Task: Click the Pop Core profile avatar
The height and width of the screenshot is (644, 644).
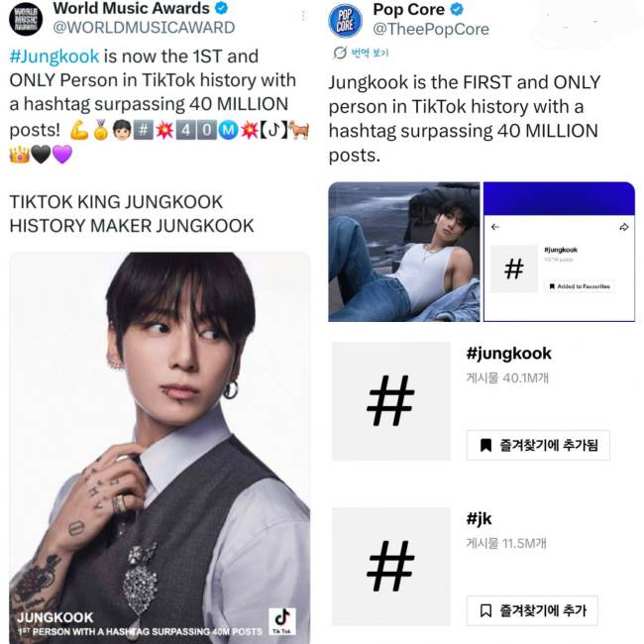Action: pyautogui.click(x=346, y=21)
